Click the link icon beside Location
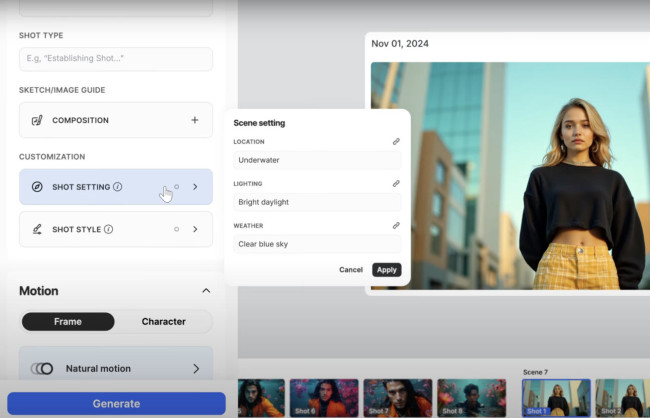 tap(396, 142)
